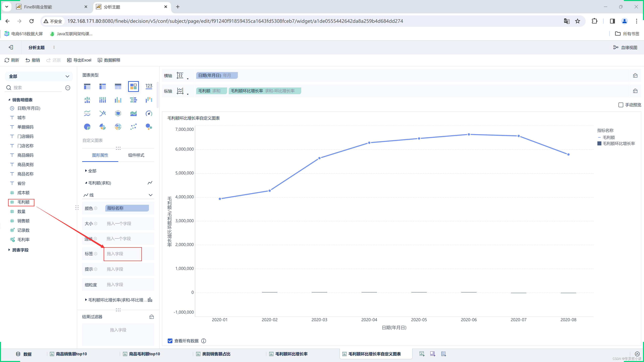Open the 电商618数据大屏 bookmark
644x362 pixels.
point(23,34)
